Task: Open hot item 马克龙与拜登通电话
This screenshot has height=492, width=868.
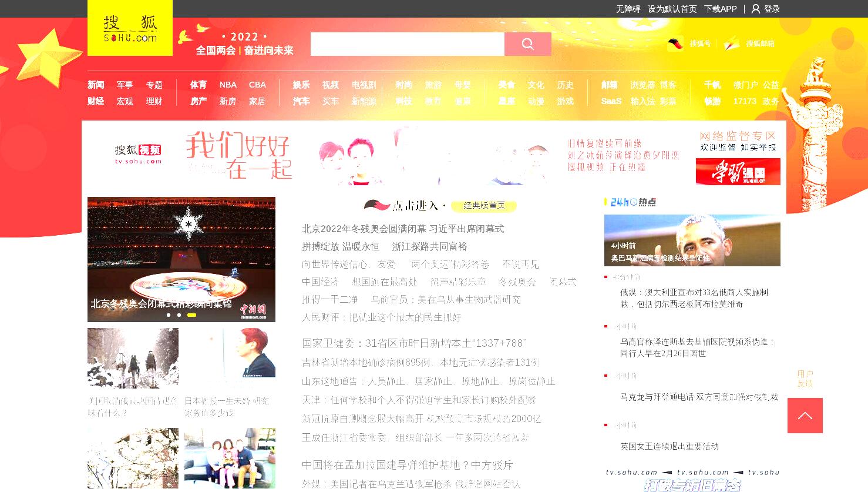Action: [699, 397]
